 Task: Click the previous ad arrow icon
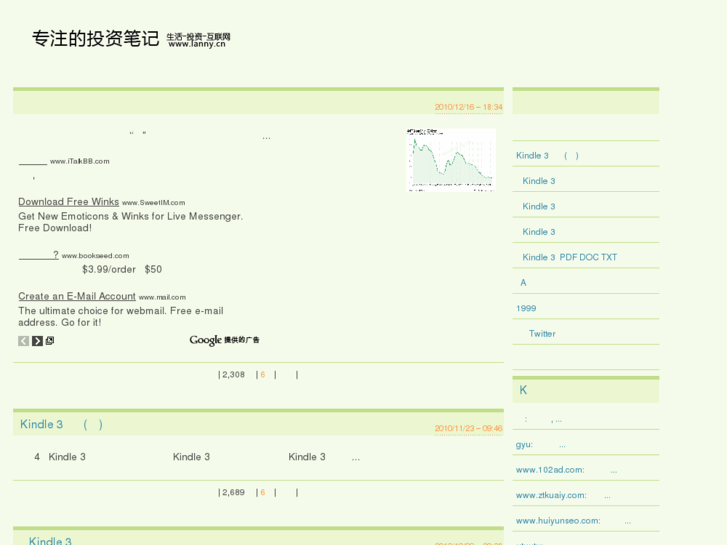tap(24, 341)
